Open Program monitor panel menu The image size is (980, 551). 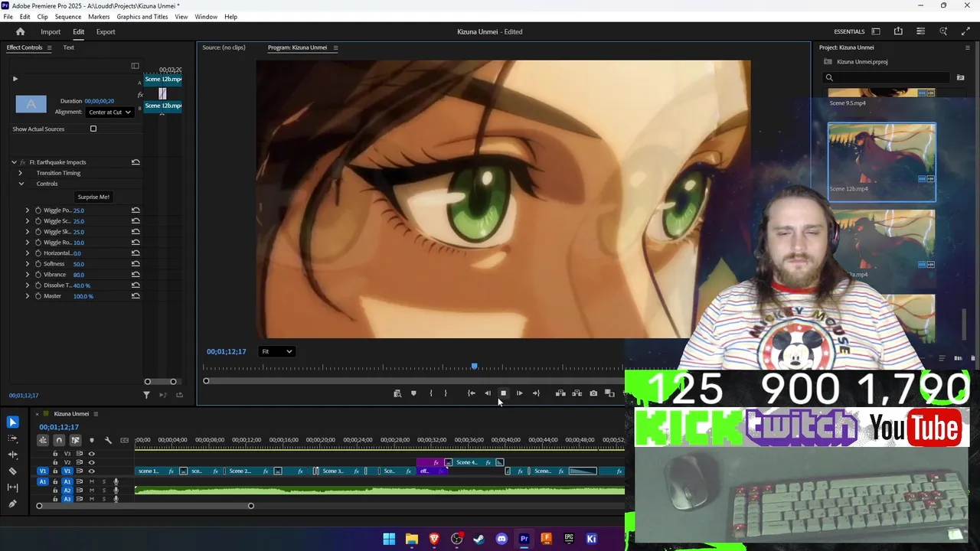(335, 47)
